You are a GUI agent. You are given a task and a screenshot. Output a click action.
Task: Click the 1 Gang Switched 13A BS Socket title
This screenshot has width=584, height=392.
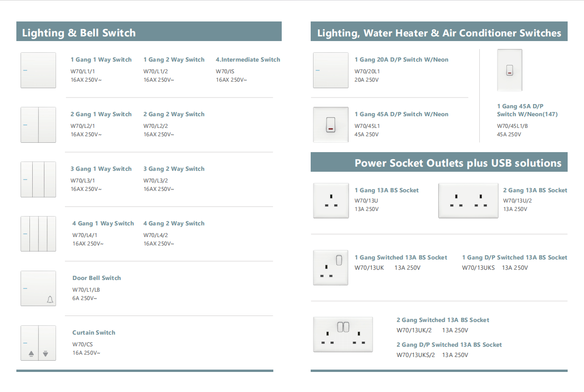coord(401,258)
